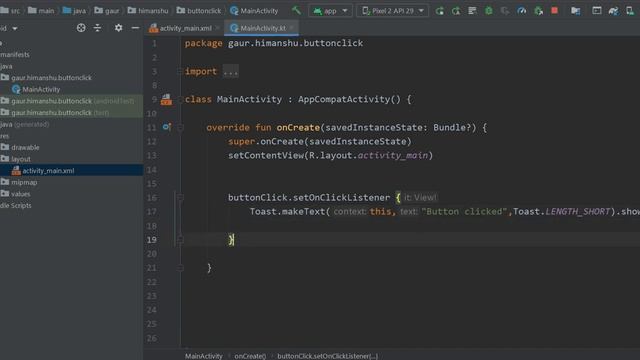Click fold end marker on line 19

pyautogui.click(x=180, y=240)
